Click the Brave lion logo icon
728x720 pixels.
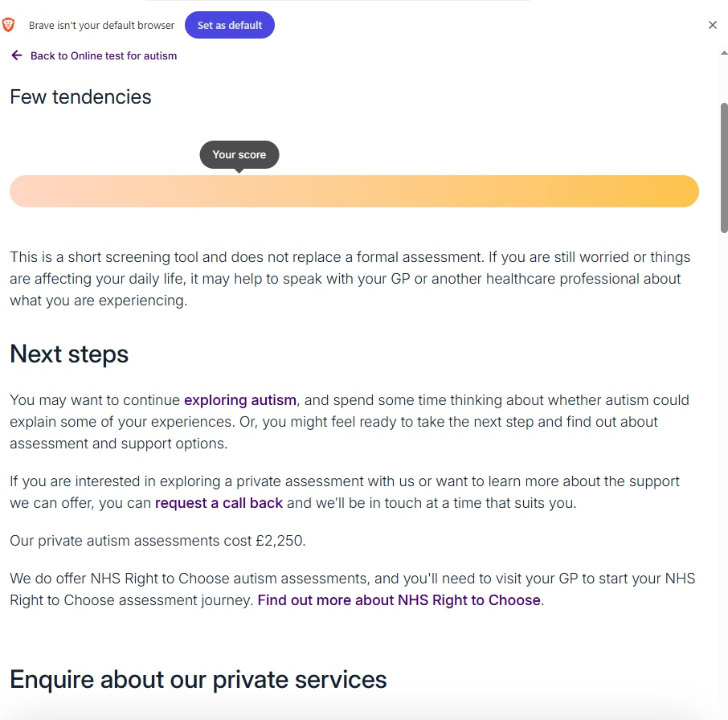click(x=9, y=25)
